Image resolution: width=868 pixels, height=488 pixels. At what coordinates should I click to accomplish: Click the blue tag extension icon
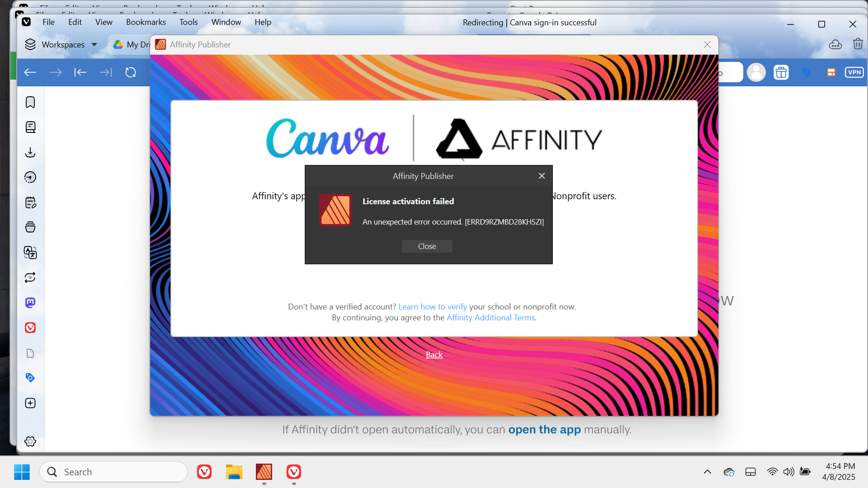[806, 72]
